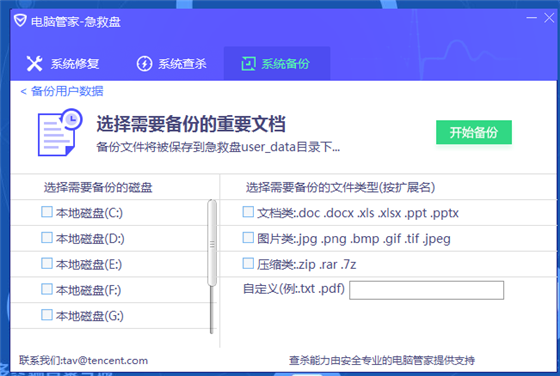Click the disk list scrollbar thumb

tap(212, 243)
